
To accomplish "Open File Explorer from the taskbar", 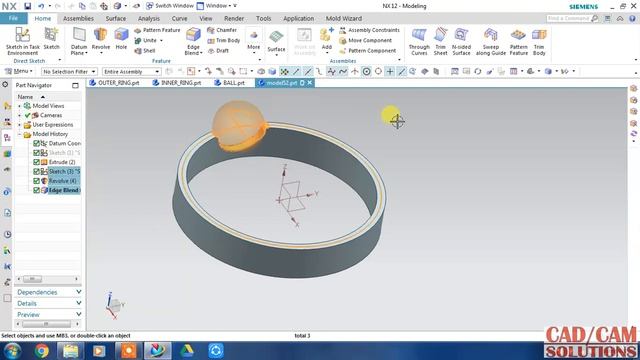I will (x=70, y=351).
